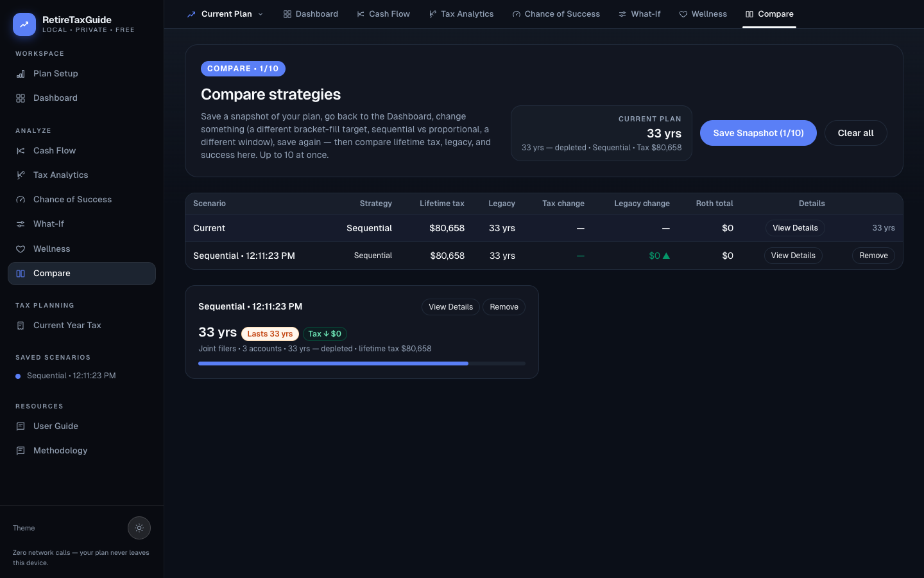This screenshot has height=578, width=924.
Task: Click the Dashboard grid icon in sidebar
Action: 21,98
